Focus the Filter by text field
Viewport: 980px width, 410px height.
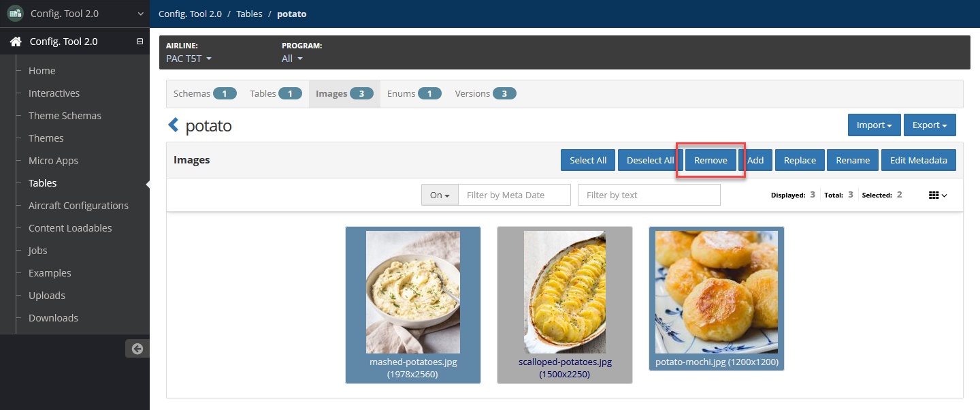tap(649, 195)
